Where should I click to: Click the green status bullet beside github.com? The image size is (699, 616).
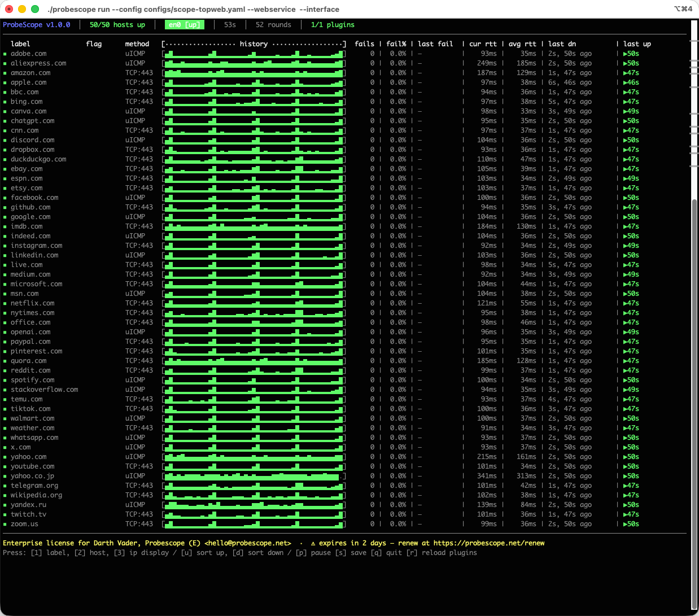[5, 208]
